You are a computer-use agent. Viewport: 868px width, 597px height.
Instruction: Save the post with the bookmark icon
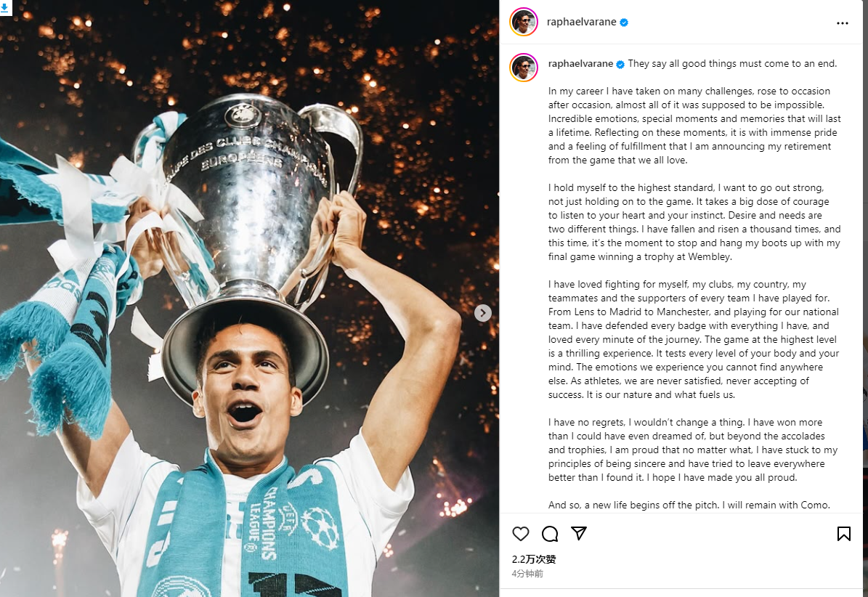pyautogui.click(x=843, y=534)
